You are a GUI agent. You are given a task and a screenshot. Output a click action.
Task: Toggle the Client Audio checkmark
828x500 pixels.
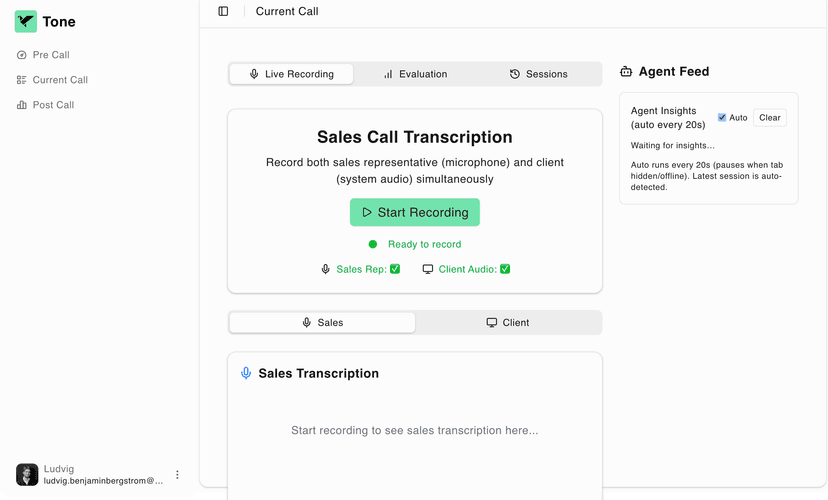[x=505, y=269]
